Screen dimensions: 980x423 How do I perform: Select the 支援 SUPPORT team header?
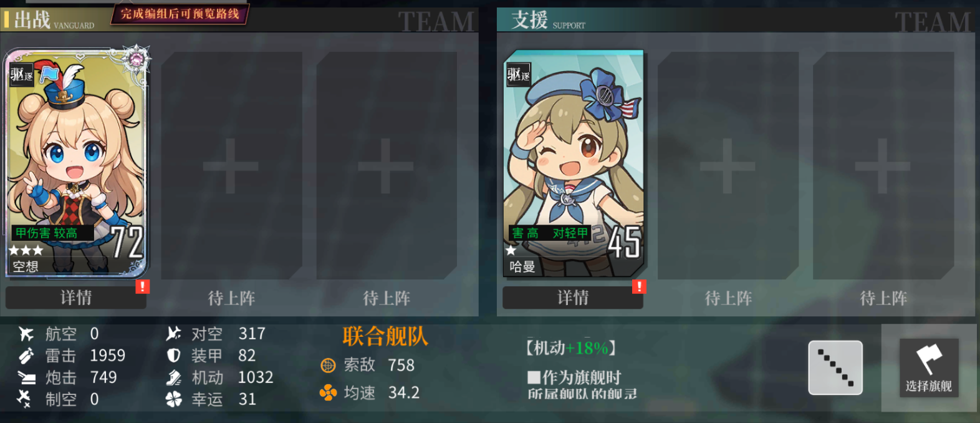[x=548, y=20]
